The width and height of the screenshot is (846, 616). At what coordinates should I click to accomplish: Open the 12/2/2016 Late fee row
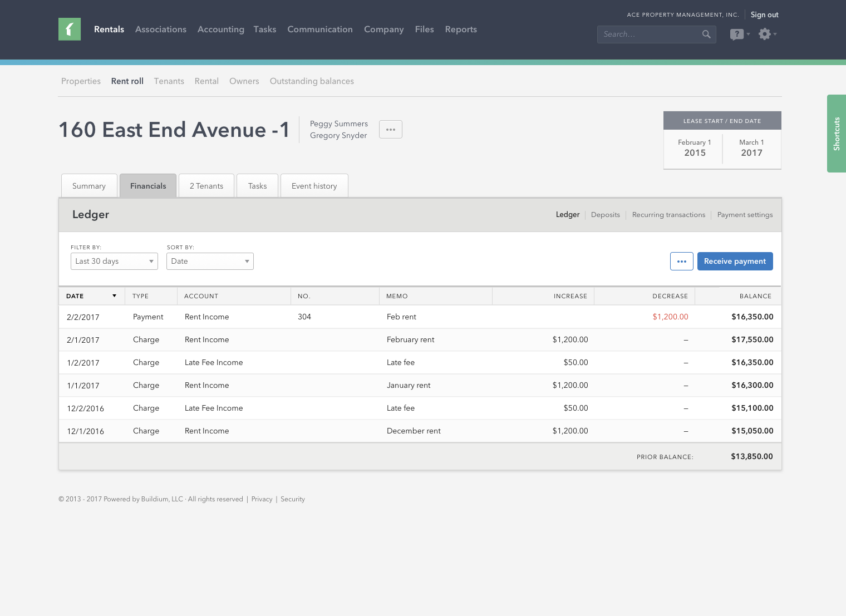[x=420, y=408]
